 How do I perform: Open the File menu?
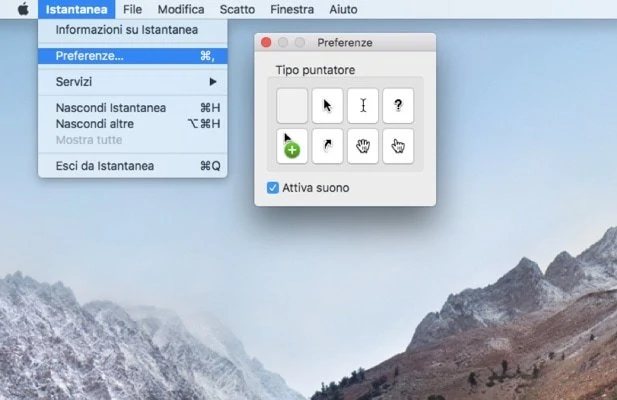coord(132,9)
